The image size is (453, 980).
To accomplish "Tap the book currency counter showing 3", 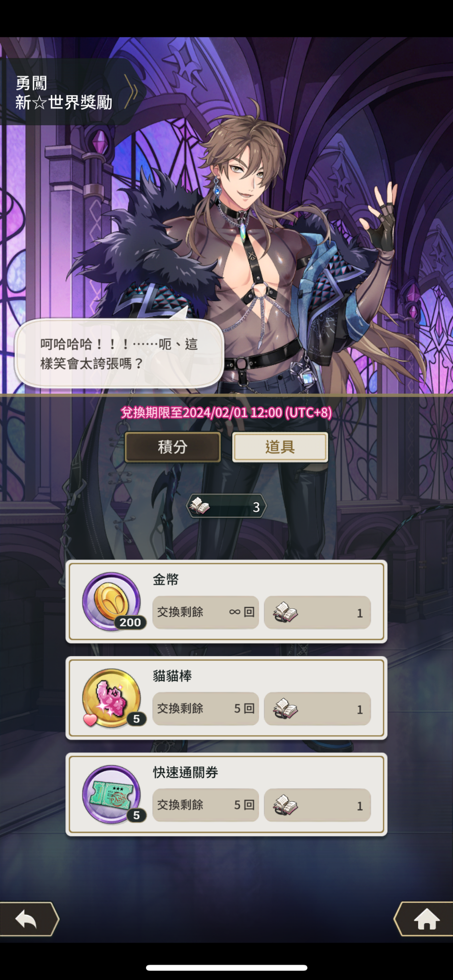I will [226, 506].
